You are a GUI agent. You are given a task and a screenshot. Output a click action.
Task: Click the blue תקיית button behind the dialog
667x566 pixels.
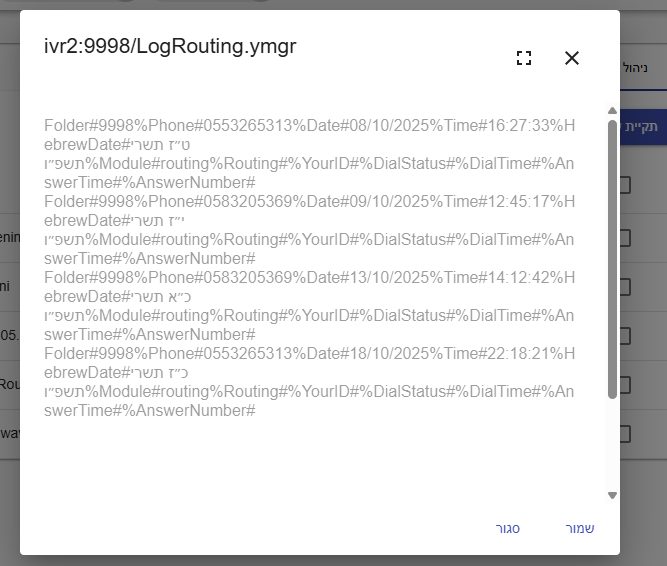coord(644,128)
